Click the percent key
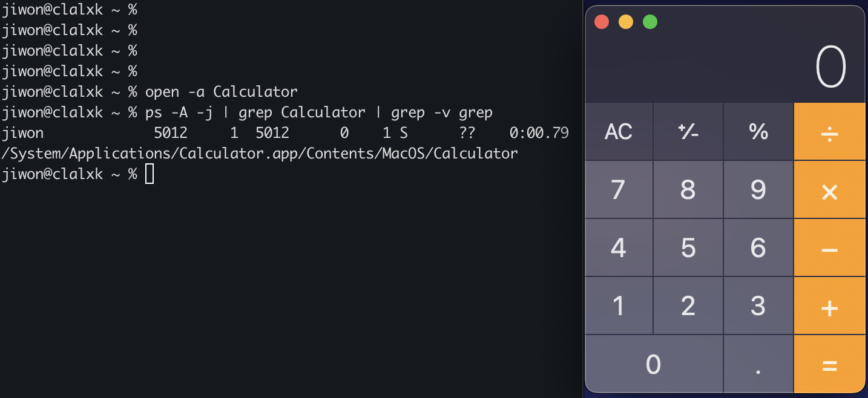The height and width of the screenshot is (398, 868). [758, 132]
